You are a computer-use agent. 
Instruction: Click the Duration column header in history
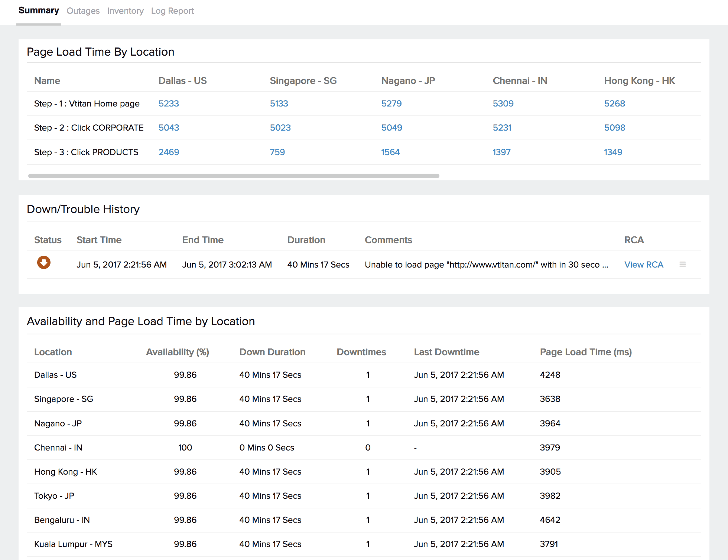click(x=306, y=240)
